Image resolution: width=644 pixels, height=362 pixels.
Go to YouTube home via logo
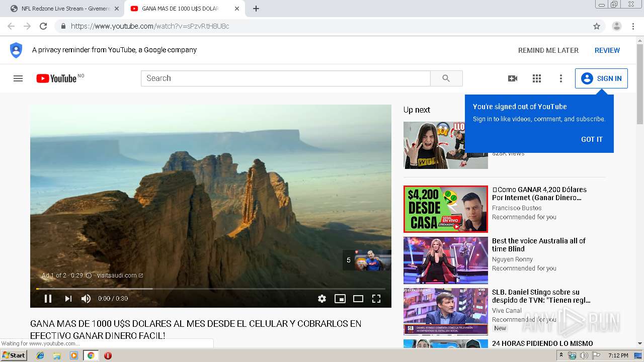coord(56,78)
